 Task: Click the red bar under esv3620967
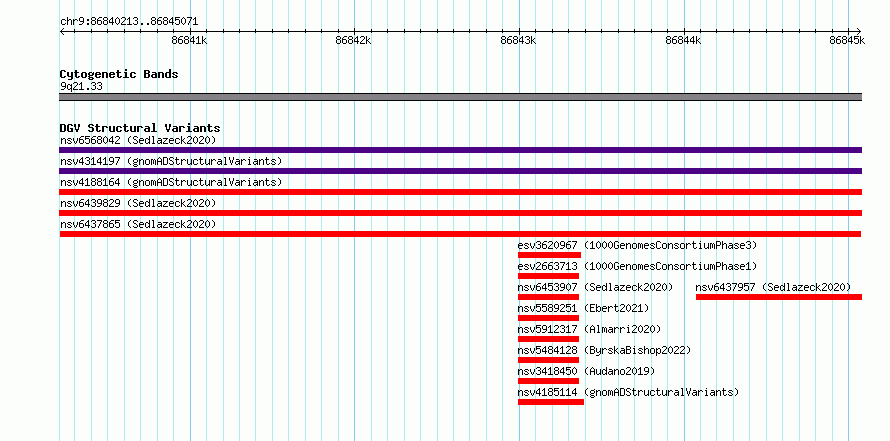[x=549, y=255]
